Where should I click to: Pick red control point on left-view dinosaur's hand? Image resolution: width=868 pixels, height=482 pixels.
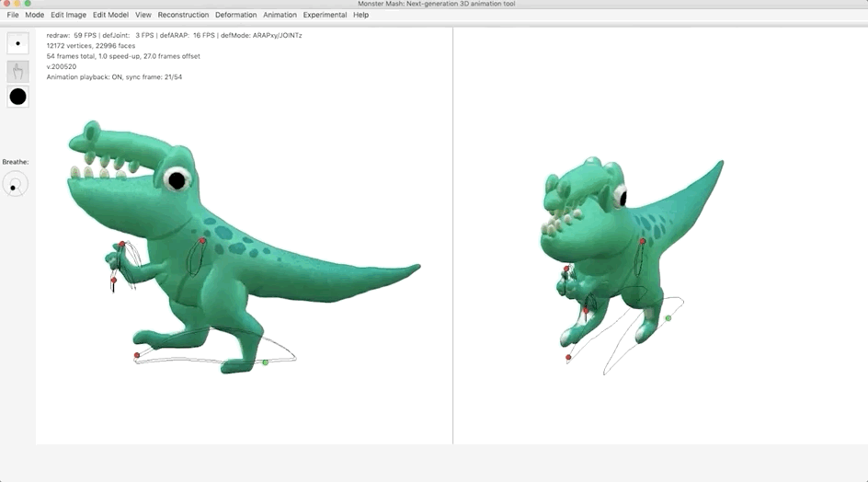click(x=121, y=245)
